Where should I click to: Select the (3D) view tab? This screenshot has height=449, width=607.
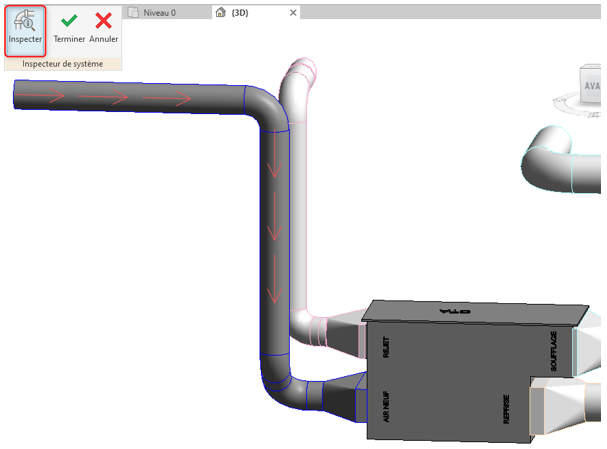pos(240,12)
